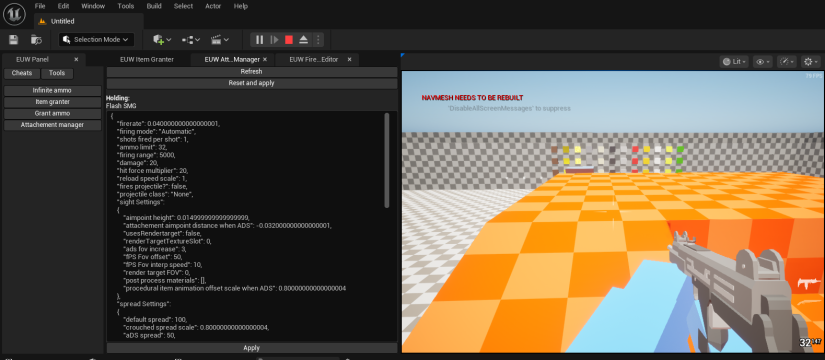The width and height of the screenshot is (825, 360).
Task: Open the viewport settings gear dropdown
Action: click(x=810, y=62)
